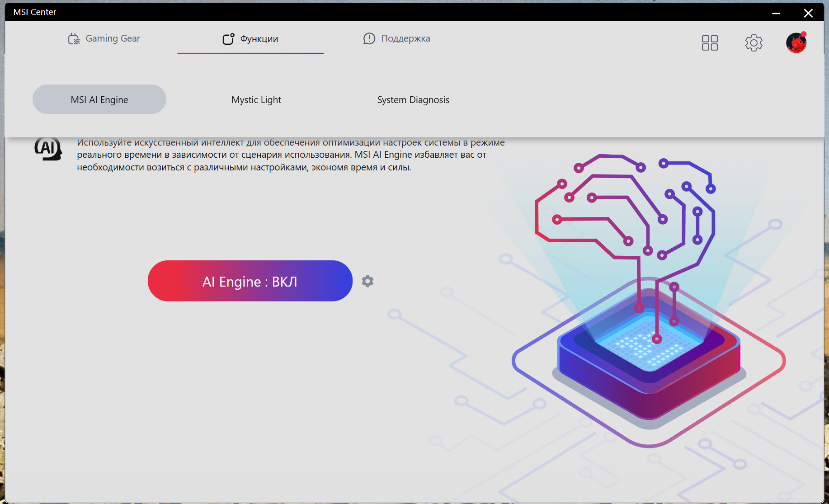Click the Поддержка speech bubble icon
Image resolution: width=829 pixels, height=504 pixels.
369,39
